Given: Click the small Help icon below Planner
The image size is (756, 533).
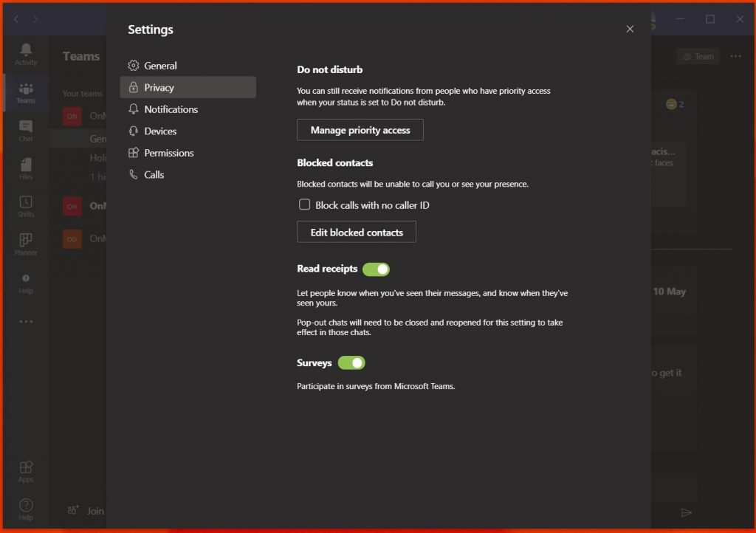Looking at the screenshot, I should pos(26,278).
